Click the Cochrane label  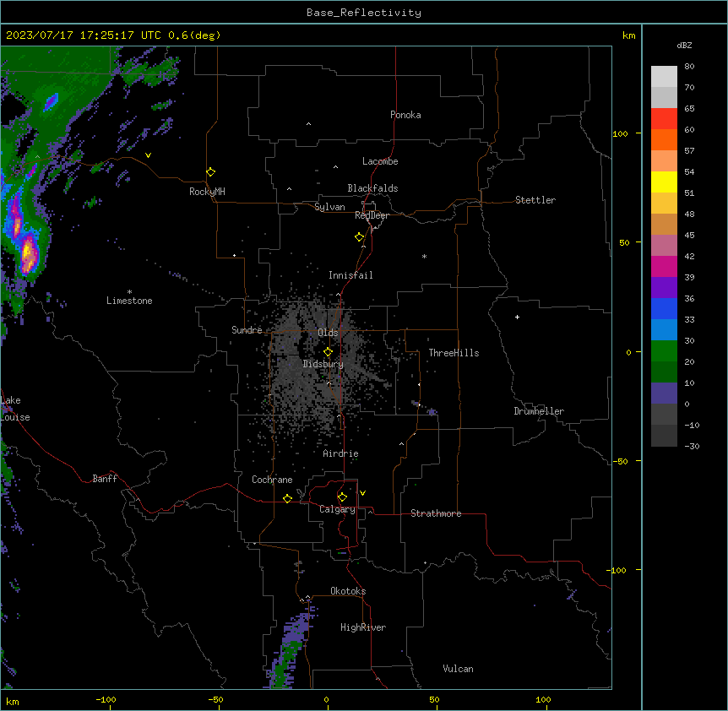pos(272,480)
